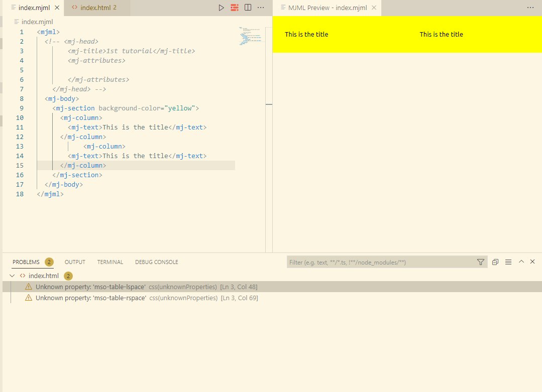Click the <mj-body> tag on line 8

pos(62,98)
